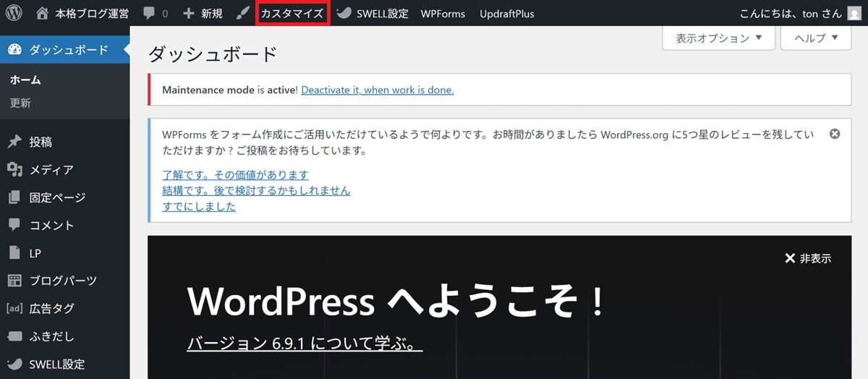Viewport: 868px width, 379px height.
Task: Click the 固定ページ pages icon
Action: [14, 197]
